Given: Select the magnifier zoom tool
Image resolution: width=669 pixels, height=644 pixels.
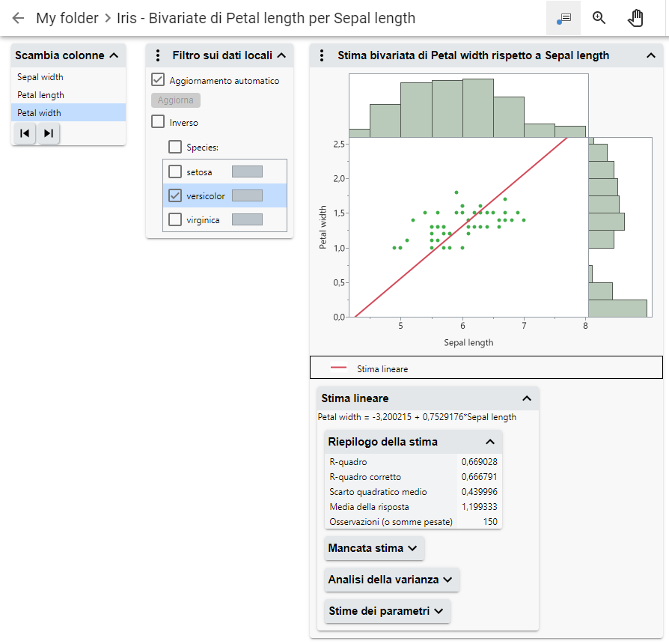Looking at the screenshot, I should tap(599, 18).
